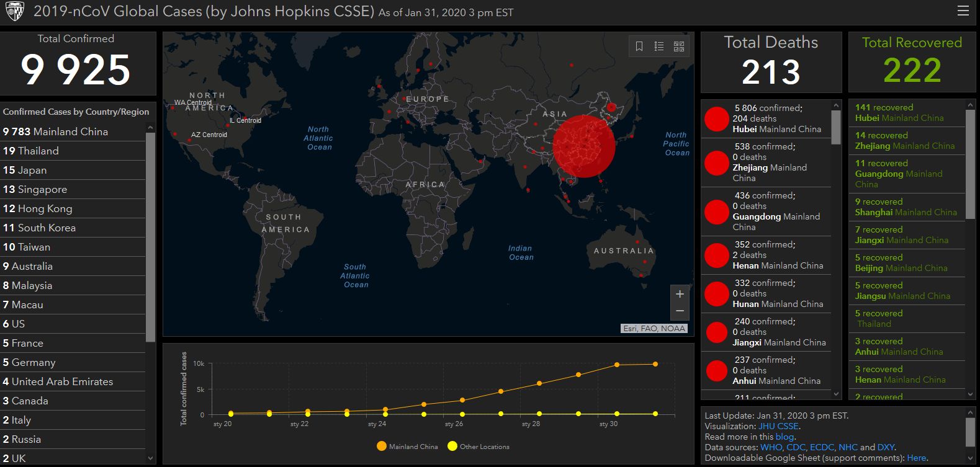Image resolution: width=980 pixels, height=467 pixels.
Task: Select '5 recovered Thailand' row
Action: 907,319
